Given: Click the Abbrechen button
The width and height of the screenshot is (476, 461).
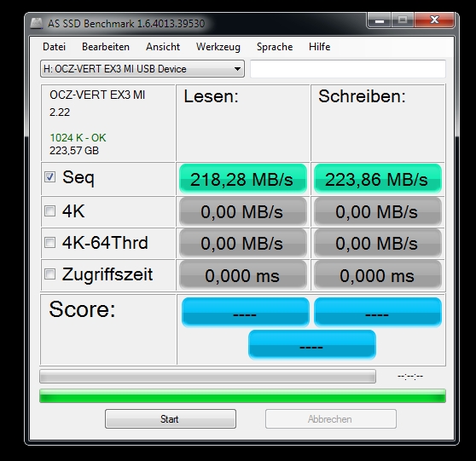Looking at the screenshot, I should (x=331, y=419).
